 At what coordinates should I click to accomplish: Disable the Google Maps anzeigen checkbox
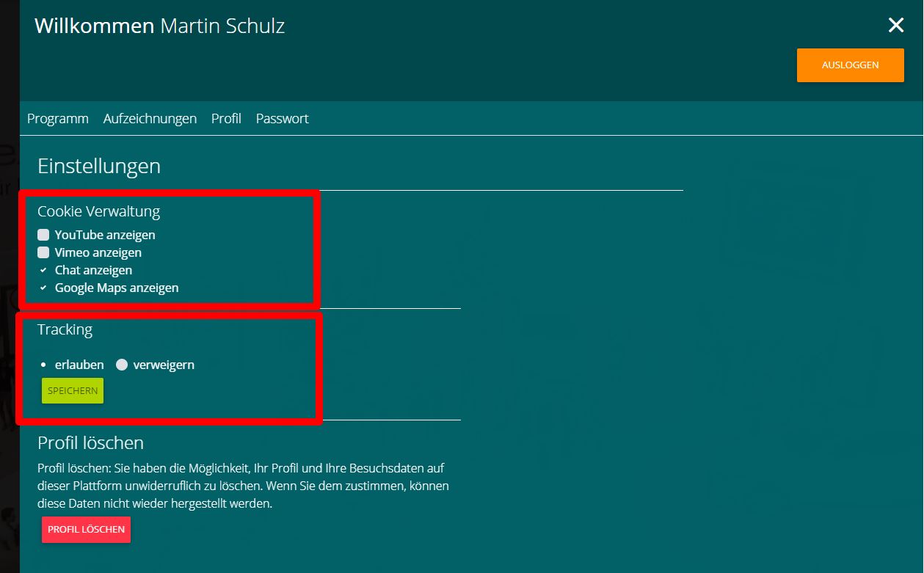[x=43, y=288]
